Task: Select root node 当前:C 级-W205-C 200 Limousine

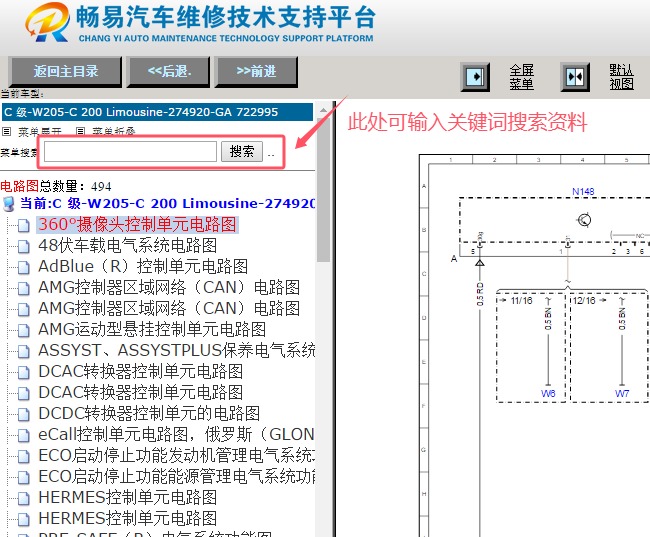Action: 167,204
